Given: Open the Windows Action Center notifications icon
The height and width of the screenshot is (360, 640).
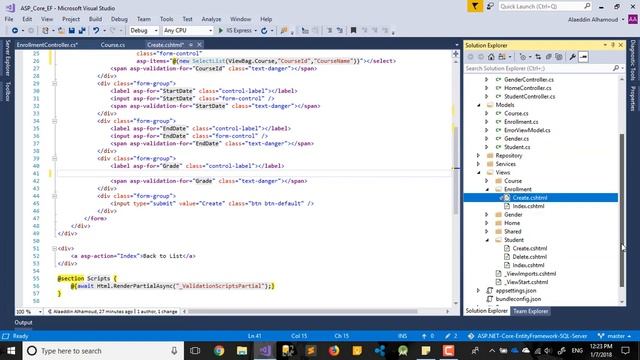Looking at the screenshot, I should (625, 351).
